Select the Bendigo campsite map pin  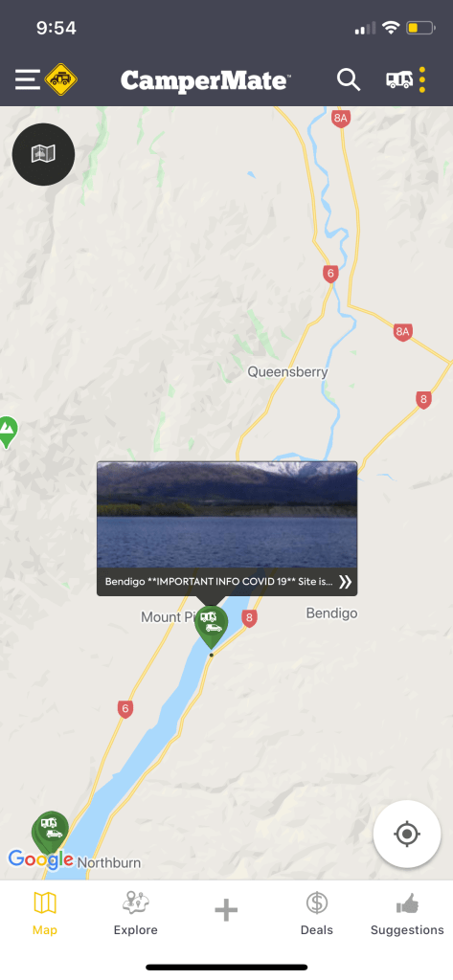coord(211,626)
